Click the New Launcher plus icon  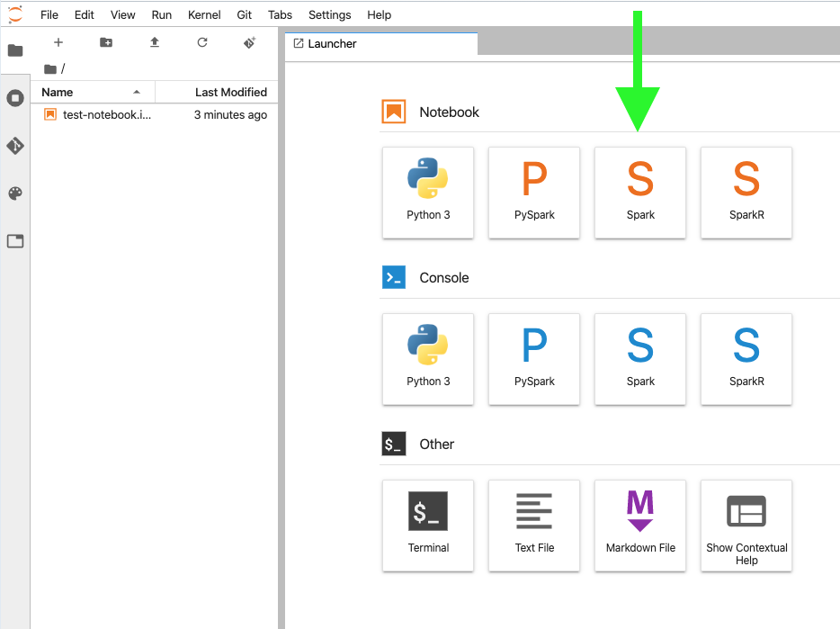coord(58,42)
